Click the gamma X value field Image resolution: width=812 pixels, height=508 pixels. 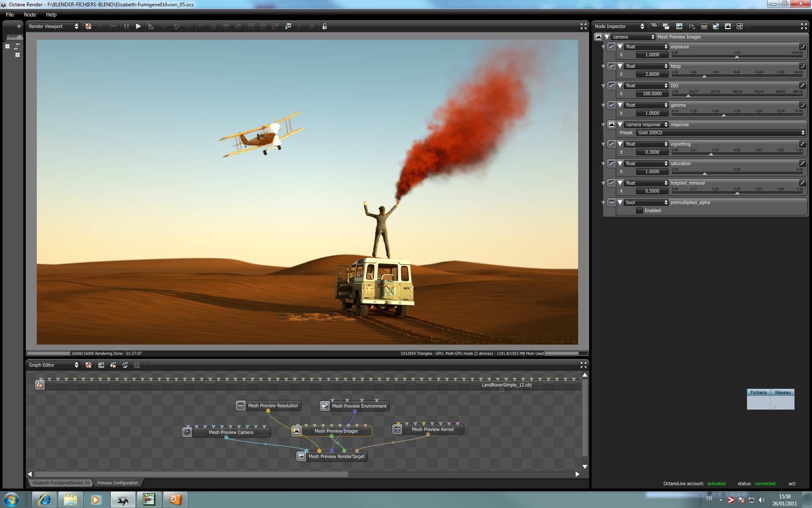[652, 113]
